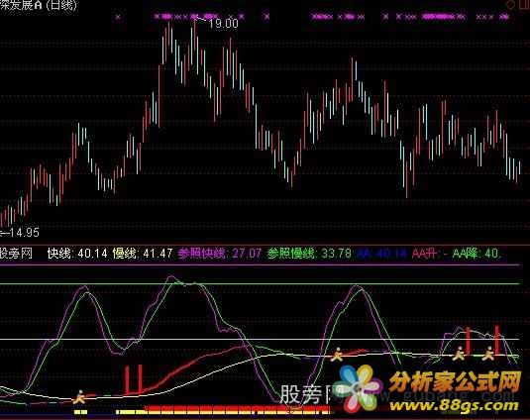Click the red bar above last running-man

point(497,339)
